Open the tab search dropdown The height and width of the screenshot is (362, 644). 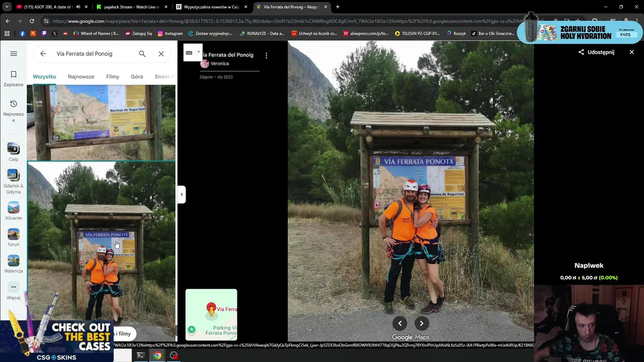coord(7,7)
